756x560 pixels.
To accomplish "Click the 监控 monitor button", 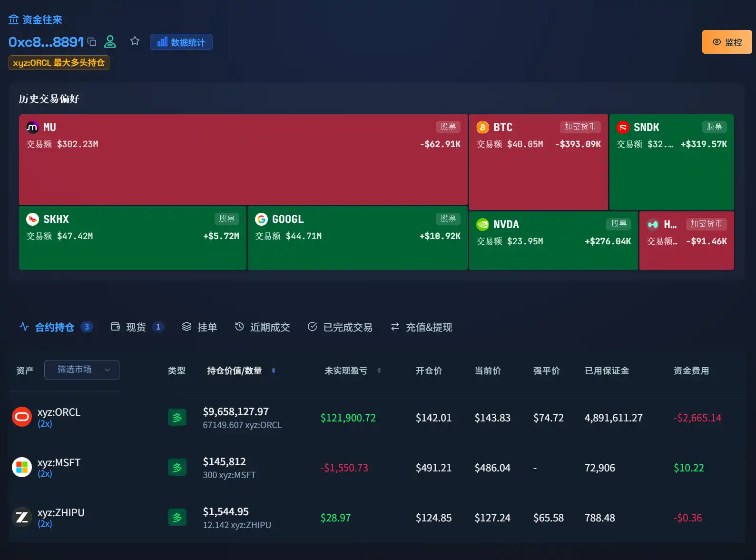I will (x=727, y=42).
